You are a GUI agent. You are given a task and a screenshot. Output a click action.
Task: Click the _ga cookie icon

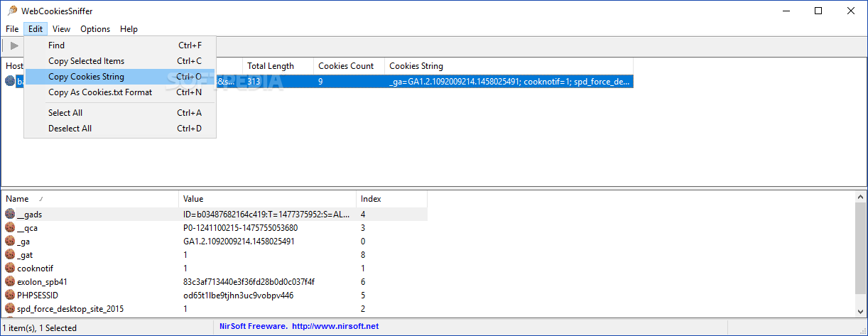11,241
